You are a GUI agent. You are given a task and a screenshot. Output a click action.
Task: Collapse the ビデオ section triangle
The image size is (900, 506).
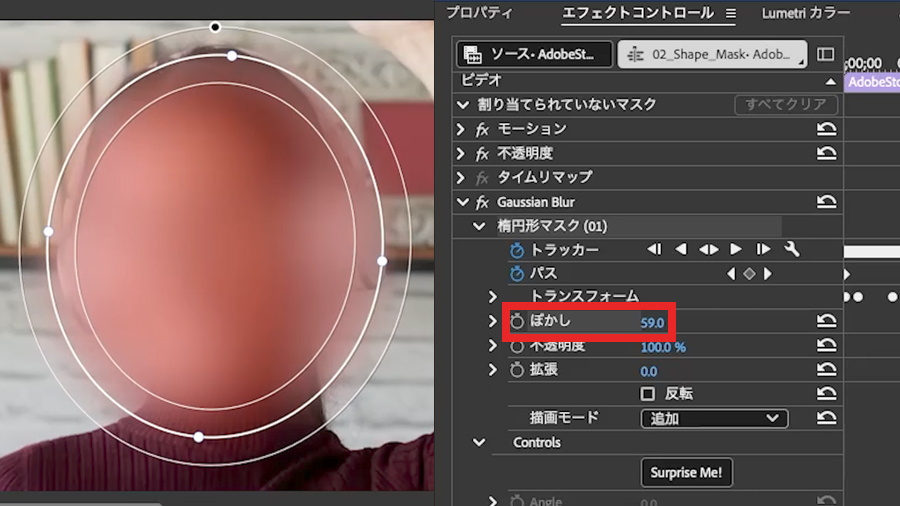point(831,81)
